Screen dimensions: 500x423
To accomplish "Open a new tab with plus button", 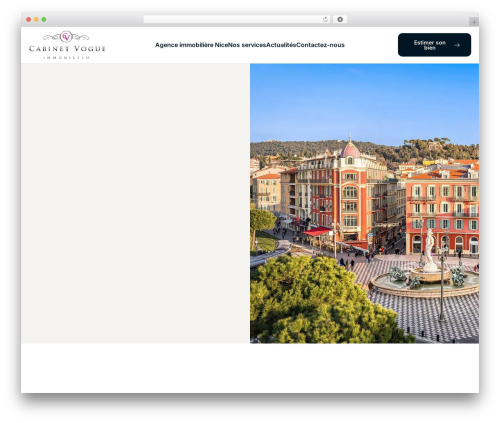I will (x=474, y=22).
